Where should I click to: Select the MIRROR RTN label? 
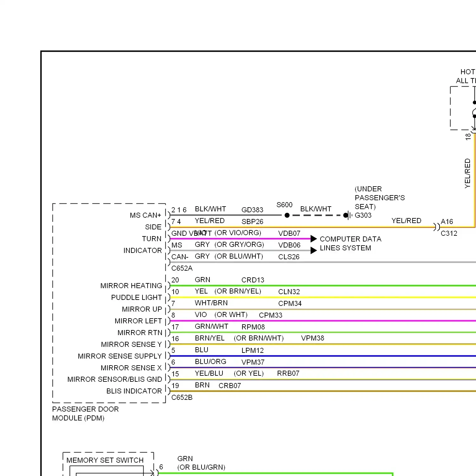tap(140, 333)
